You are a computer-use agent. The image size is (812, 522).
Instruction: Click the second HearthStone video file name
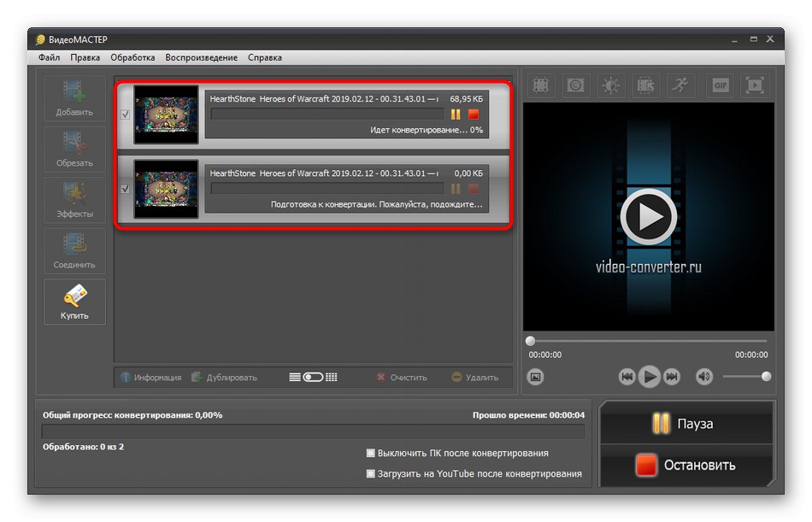324,173
